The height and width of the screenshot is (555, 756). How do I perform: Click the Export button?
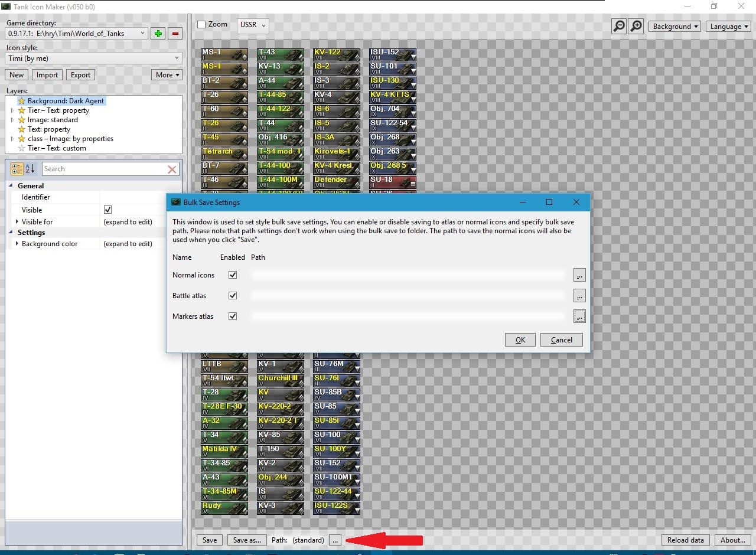pyautogui.click(x=80, y=75)
